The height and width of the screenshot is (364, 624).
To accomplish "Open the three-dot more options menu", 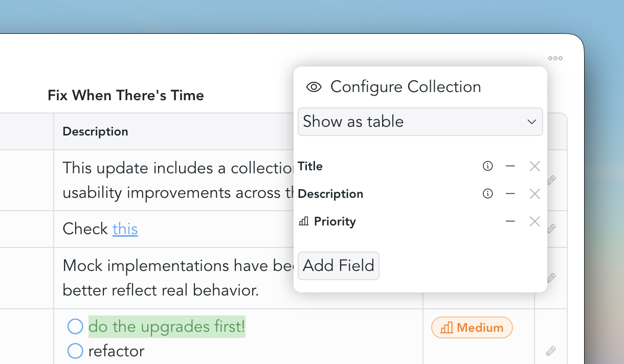I will (555, 58).
